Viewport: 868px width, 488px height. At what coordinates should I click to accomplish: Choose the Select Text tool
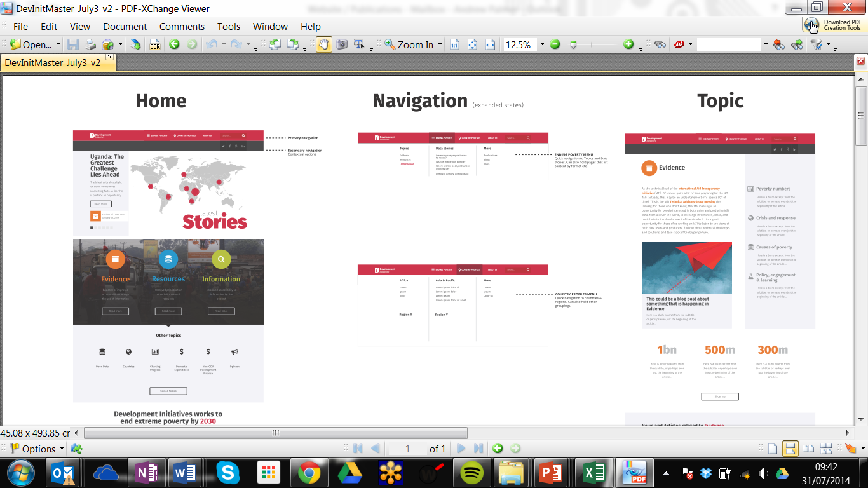coord(359,44)
